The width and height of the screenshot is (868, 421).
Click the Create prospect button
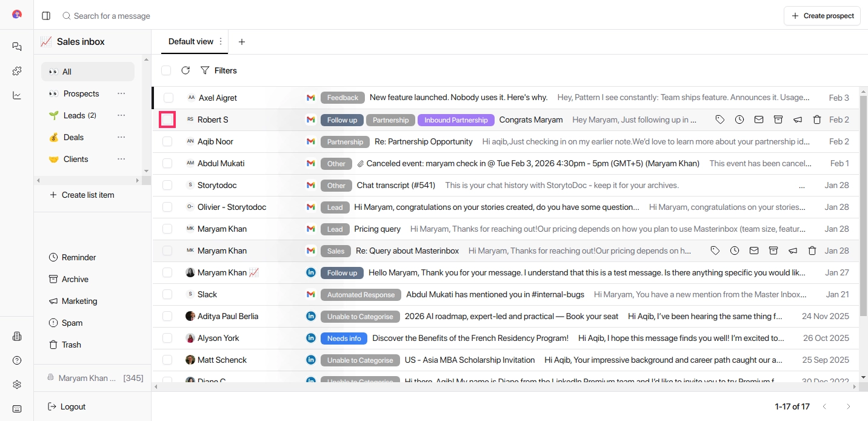(x=822, y=15)
